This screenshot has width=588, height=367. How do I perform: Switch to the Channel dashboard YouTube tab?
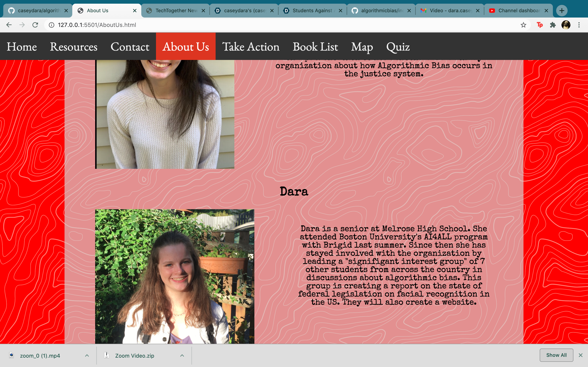point(519,10)
